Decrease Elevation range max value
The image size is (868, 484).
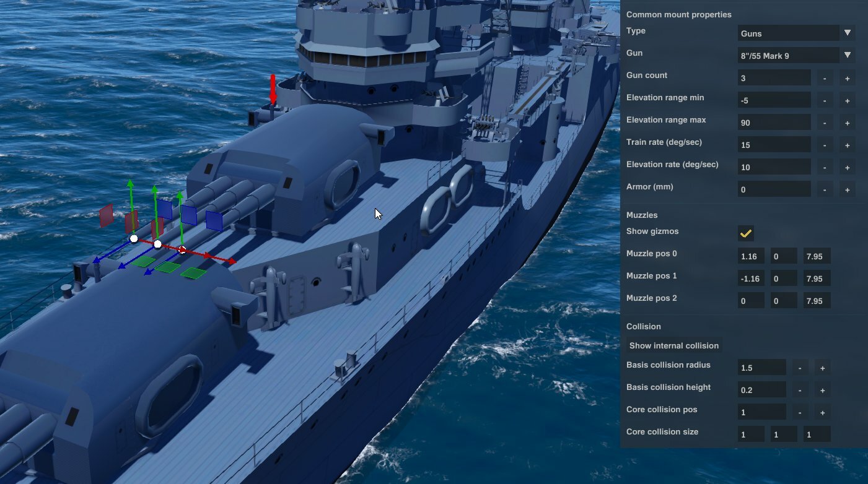tap(825, 123)
